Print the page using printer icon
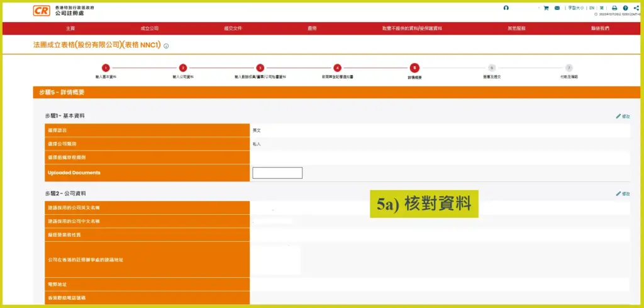The image size is (644, 308). [614, 8]
